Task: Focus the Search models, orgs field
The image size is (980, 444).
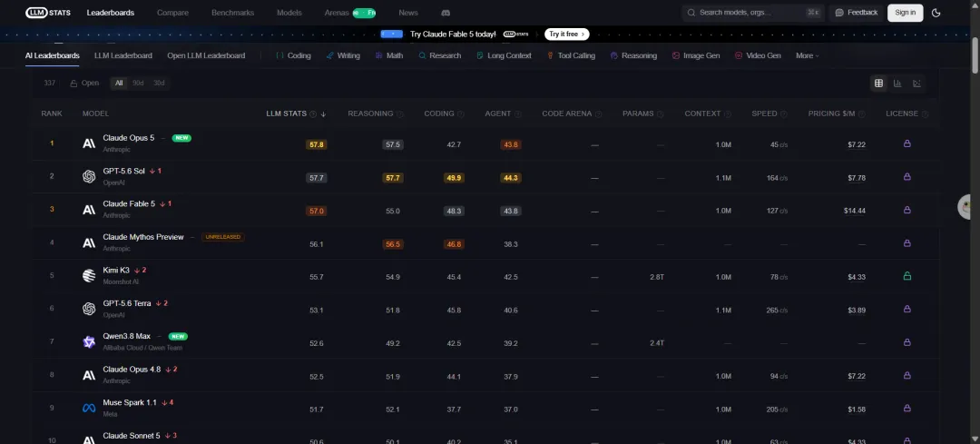Action: point(752,13)
